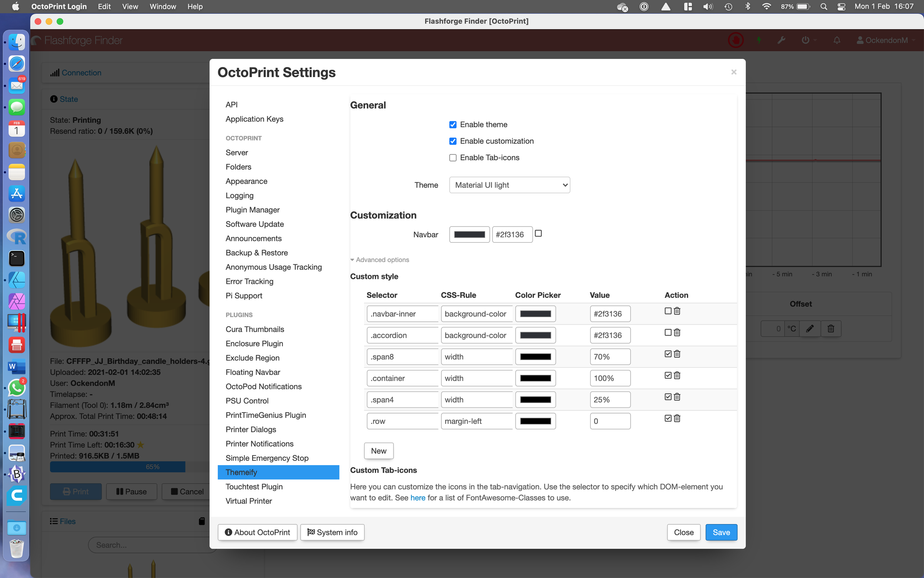
Task: Click the green lightning bolt icon
Action: point(759,40)
